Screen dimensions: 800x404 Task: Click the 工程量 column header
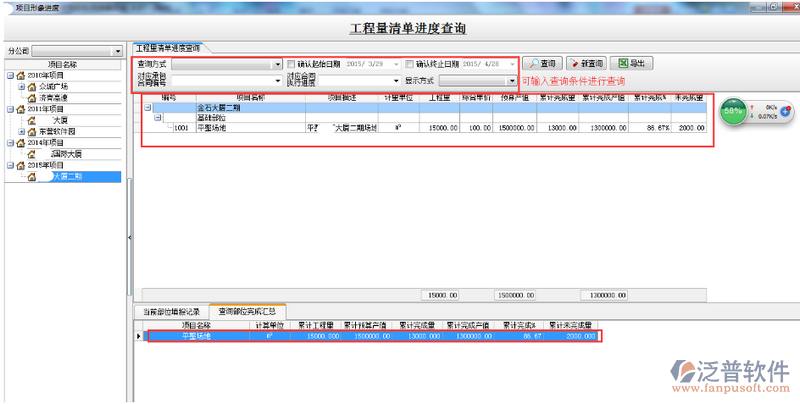[x=439, y=97]
